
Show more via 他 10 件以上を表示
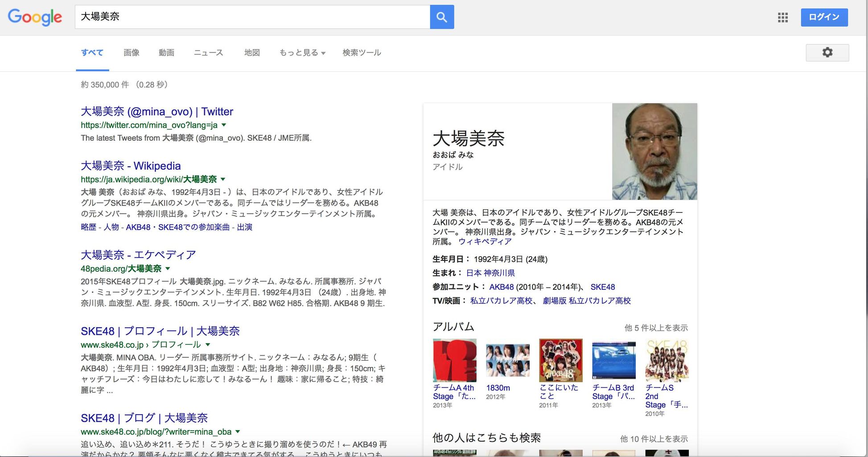[x=654, y=439]
